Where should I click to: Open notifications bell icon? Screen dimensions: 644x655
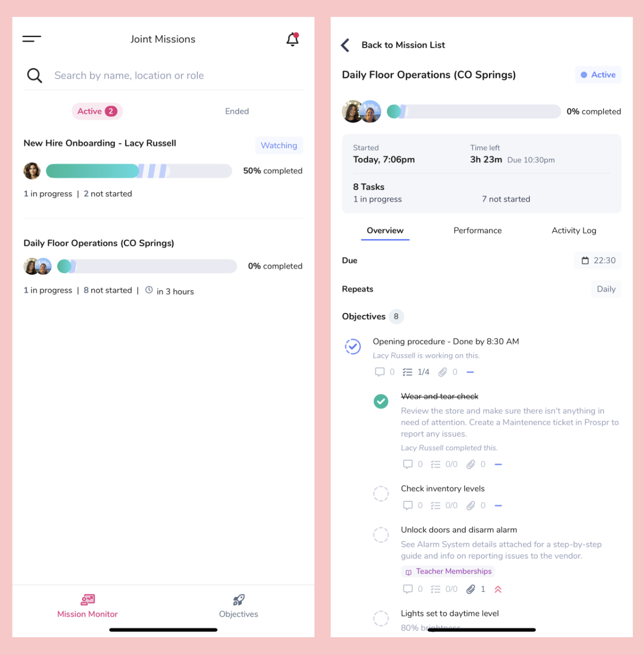pos(293,39)
